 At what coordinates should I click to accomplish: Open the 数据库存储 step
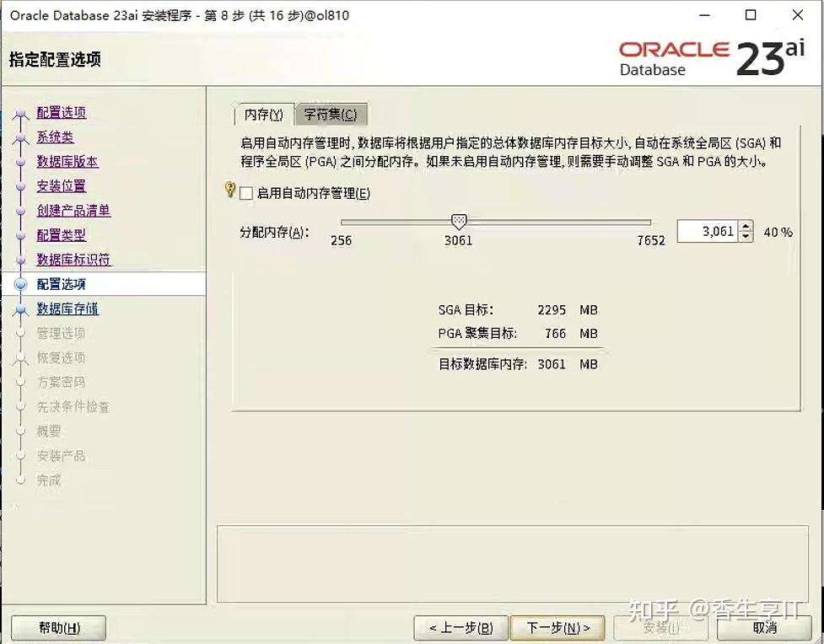point(70,309)
